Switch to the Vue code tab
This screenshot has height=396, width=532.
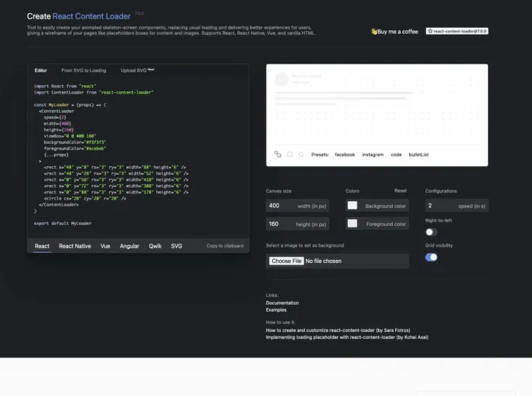(x=105, y=246)
